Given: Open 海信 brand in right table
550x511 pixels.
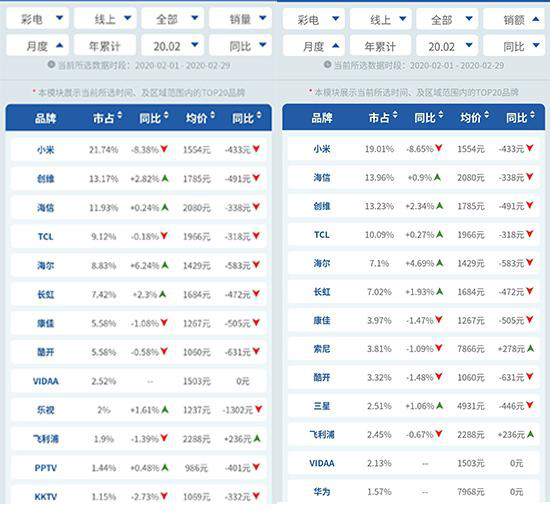Looking at the screenshot, I should 322,177.
